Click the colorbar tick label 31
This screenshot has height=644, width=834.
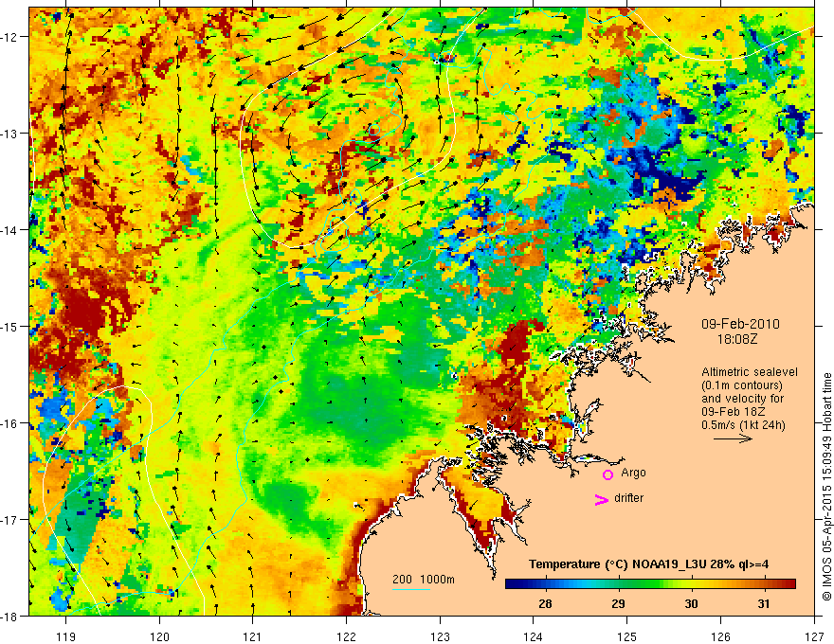(764, 604)
